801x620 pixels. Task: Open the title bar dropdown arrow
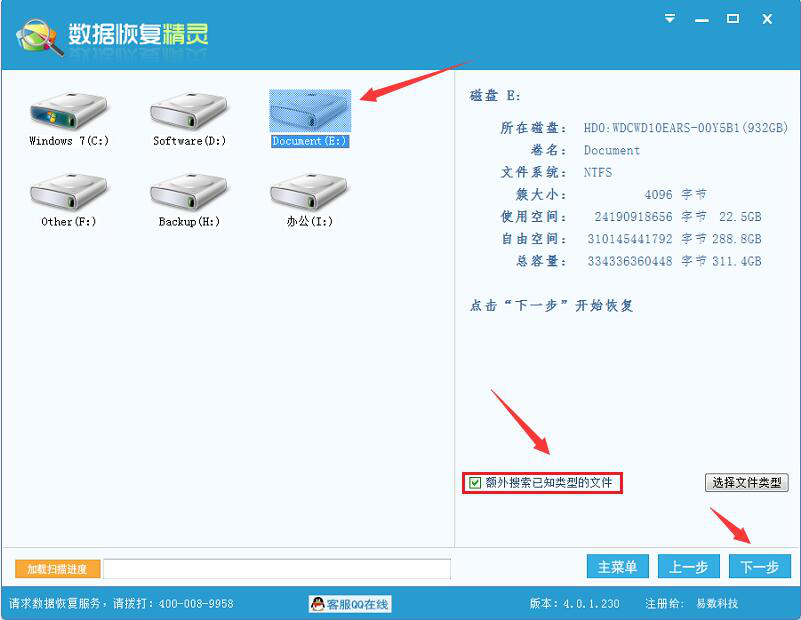[668, 17]
